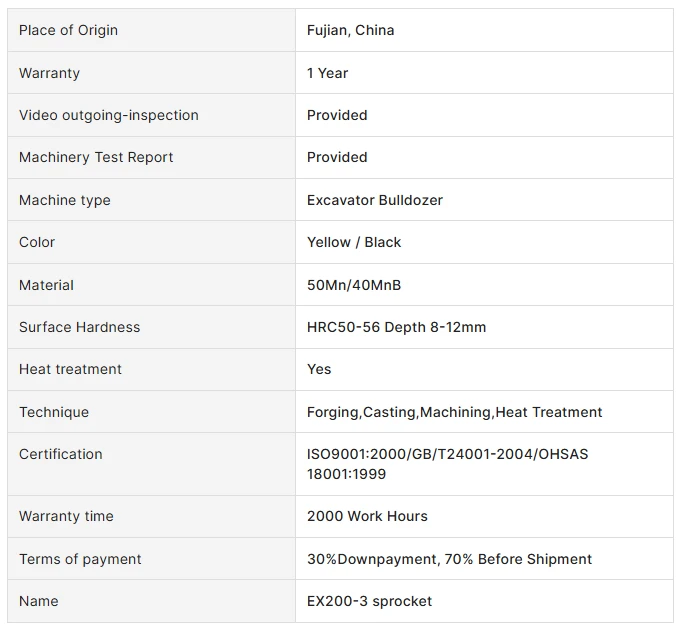
Task: Click the 'Yellow / Black' color value
Action: click(354, 242)
